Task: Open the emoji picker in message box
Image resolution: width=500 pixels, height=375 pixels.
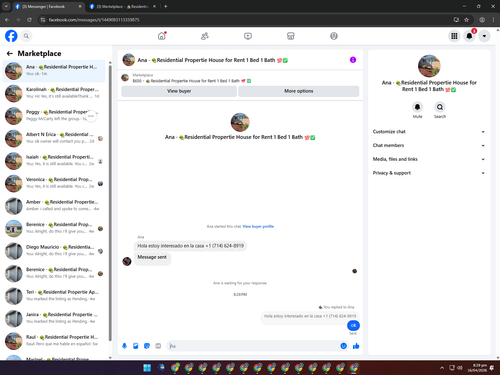Action: [343, 346]
